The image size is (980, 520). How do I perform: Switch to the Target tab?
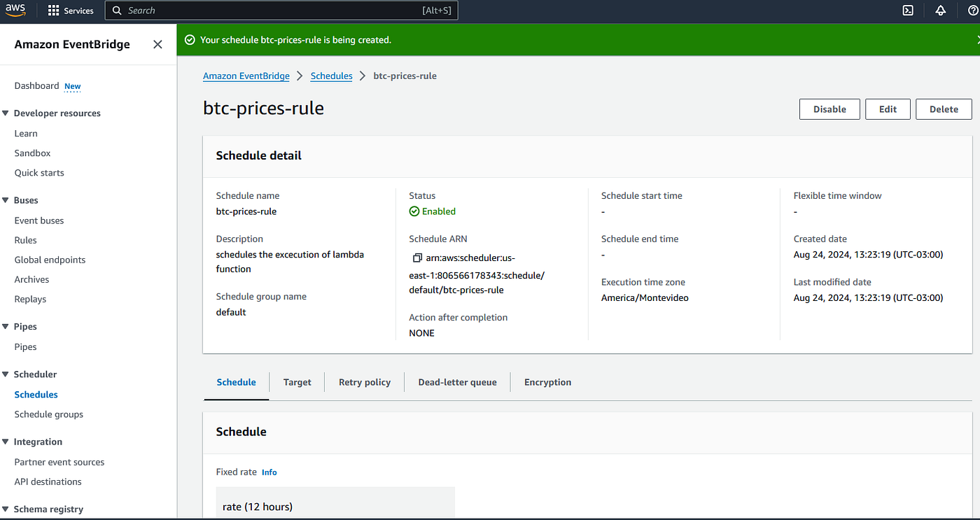point(297,382)
